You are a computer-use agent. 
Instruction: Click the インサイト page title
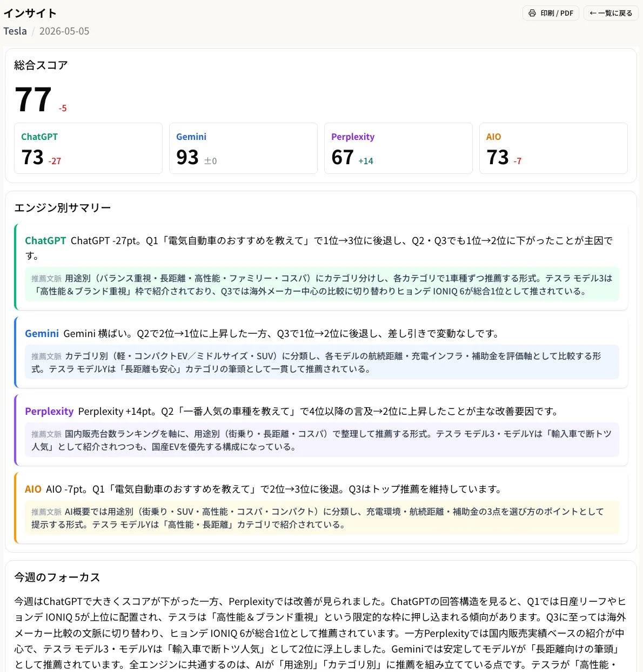(30, 13)
